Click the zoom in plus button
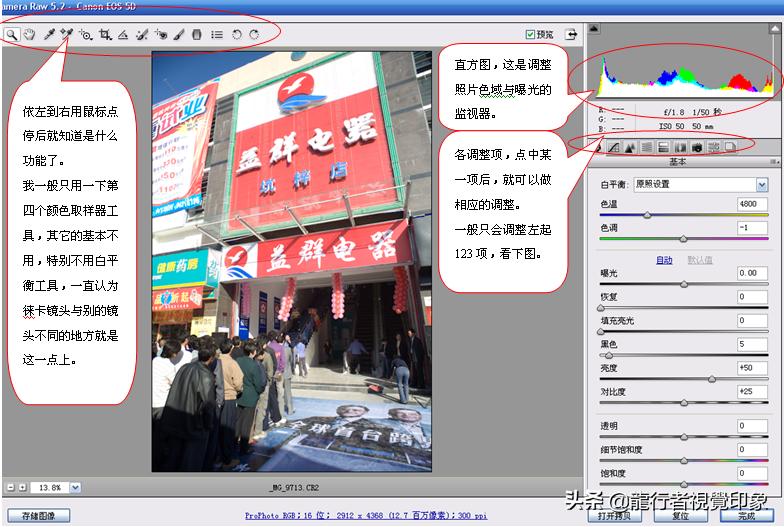This screenshot has width=784, height=527. pyautogui.click(x=22, y=488)
